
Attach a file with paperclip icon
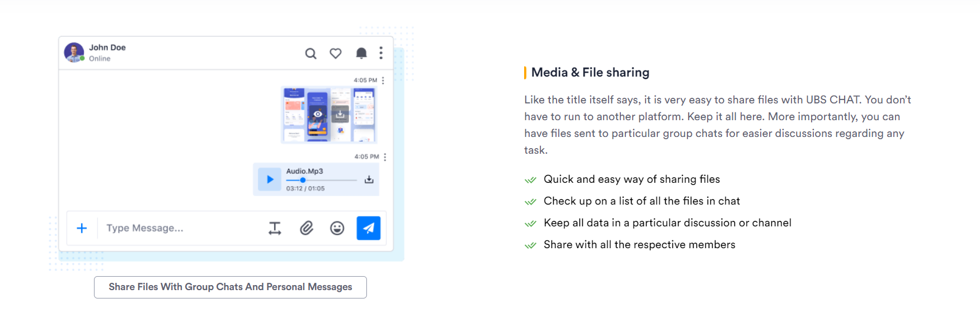click(306, 228)
